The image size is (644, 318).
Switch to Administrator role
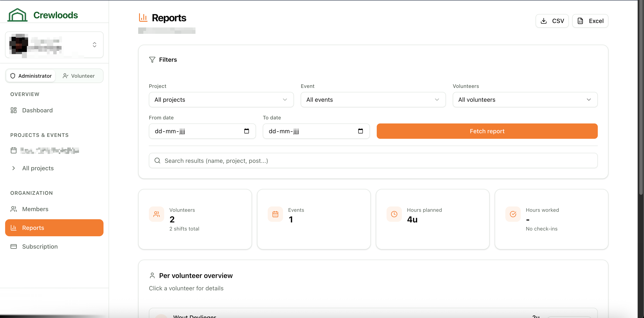pos(31,76)
